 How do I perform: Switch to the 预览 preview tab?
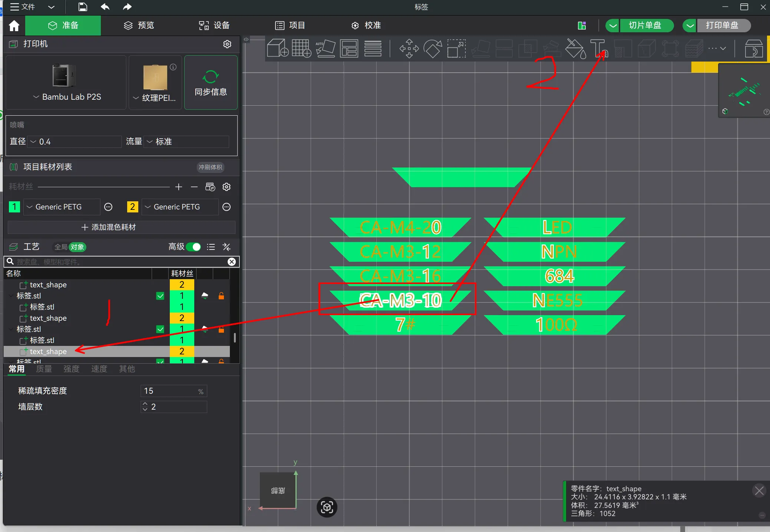(139, 26)
